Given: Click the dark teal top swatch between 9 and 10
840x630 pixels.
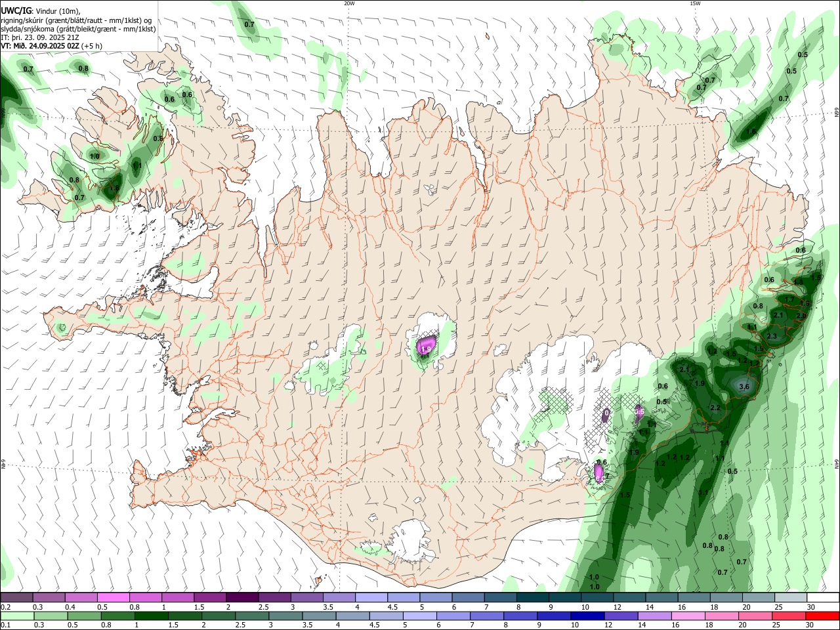Looking at the screenshot, I should coord(564,597).
